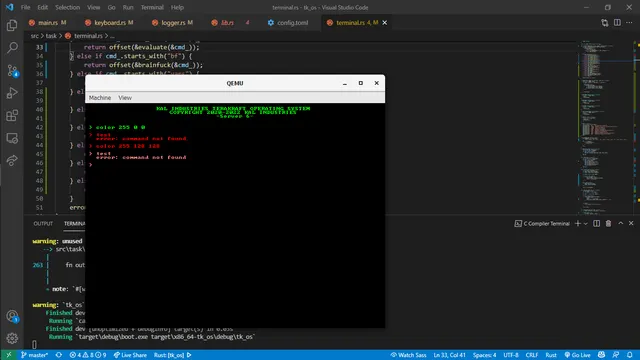Open the Accounts menu icon
Screen dimensions: 640x360
pyautogui.click(x=12, y=316)
